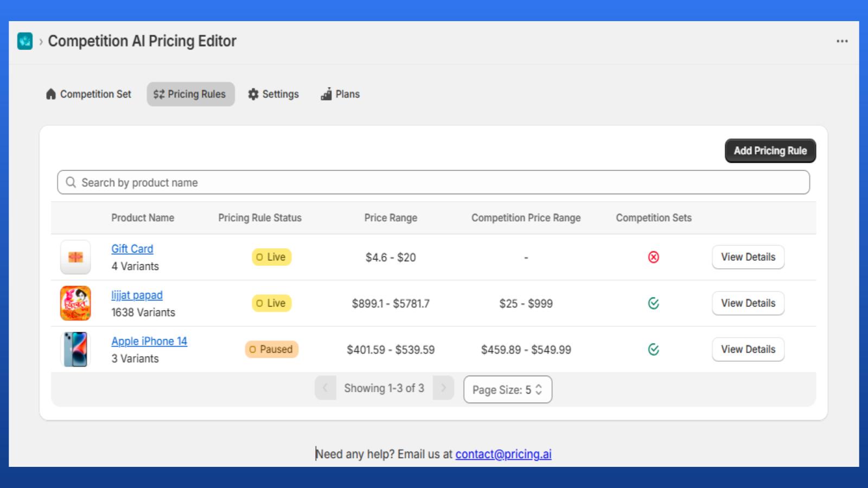Click the Showing 1-3 of 3 pagination text
This screenshot has height=488, width=868.
(x=384, y=388)
